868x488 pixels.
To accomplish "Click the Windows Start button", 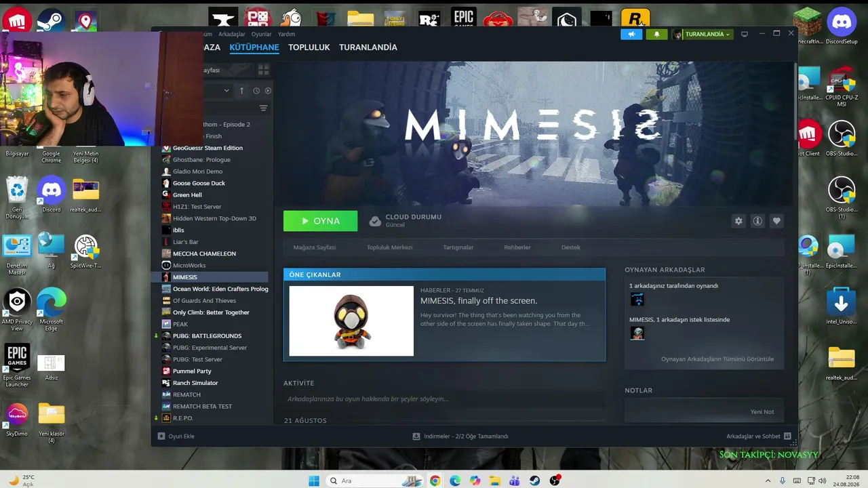I will (x=314, y=481).
